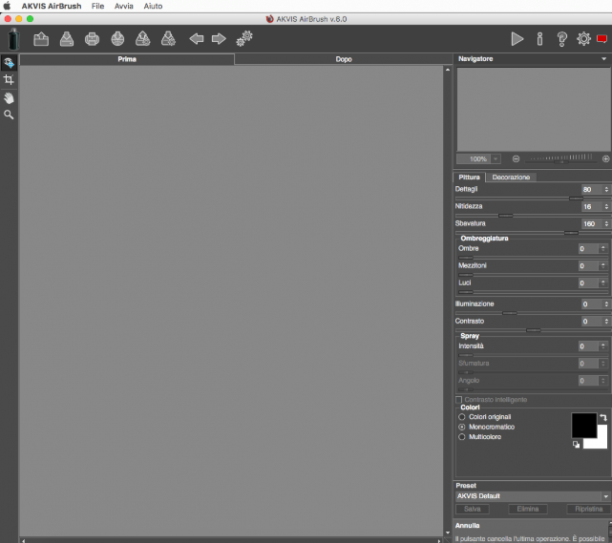Zoom out with the minus icon in Navigator
612x543 pixels.
[516, 159]
